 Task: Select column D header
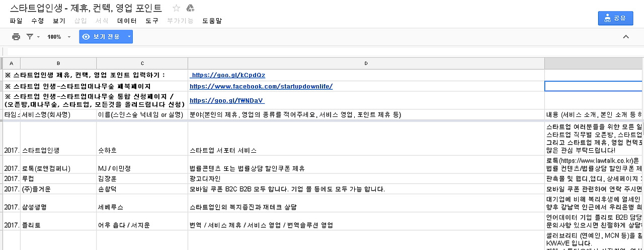(366, 63)
